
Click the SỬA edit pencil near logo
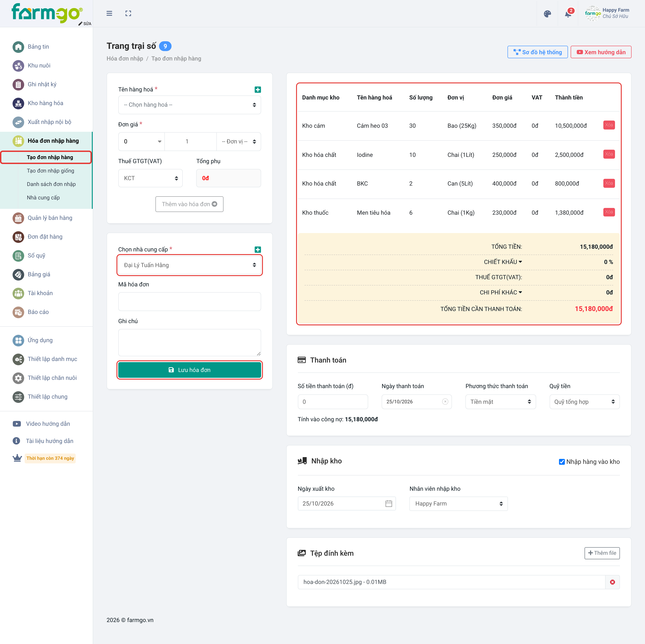click(x=85, y=24)
